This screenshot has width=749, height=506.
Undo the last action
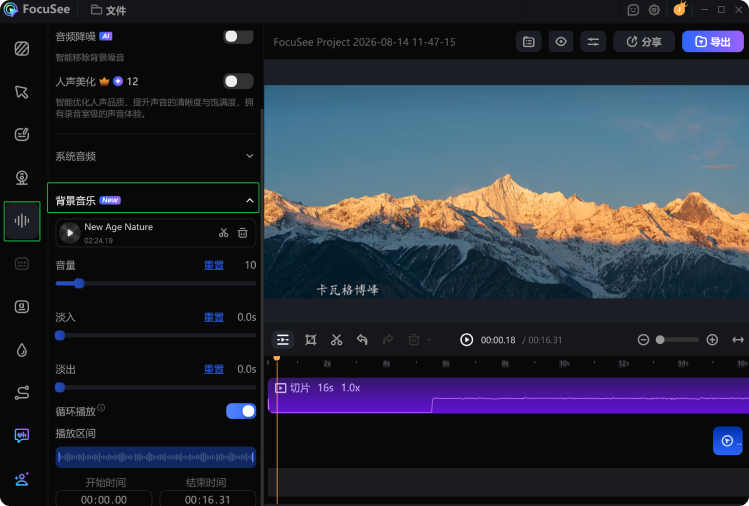[x=362, y=340]
